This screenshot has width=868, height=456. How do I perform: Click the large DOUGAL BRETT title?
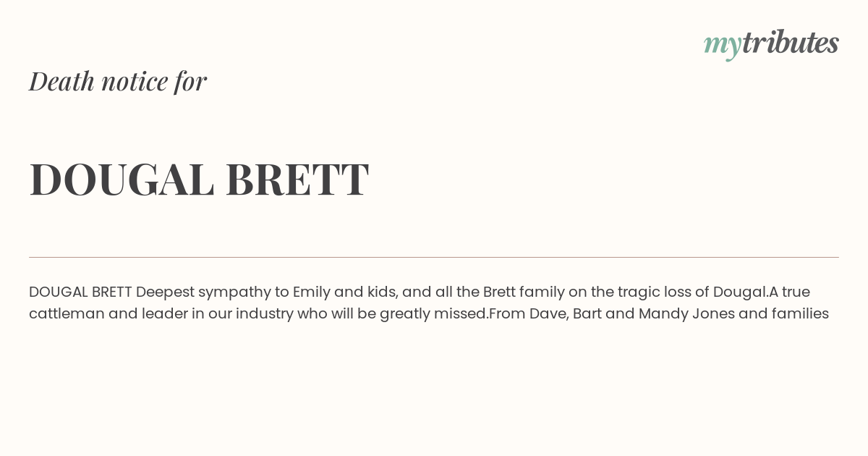click(x=199, y=180)
